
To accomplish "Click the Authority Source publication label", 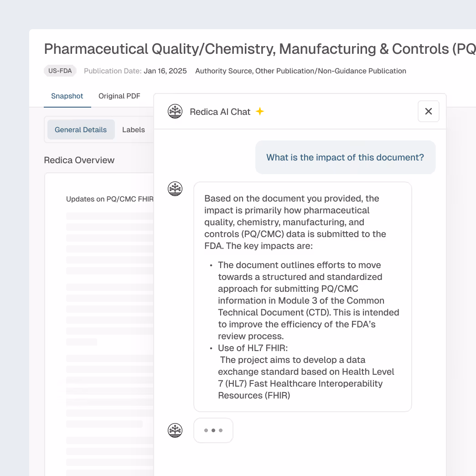I will tap(300, 71).
